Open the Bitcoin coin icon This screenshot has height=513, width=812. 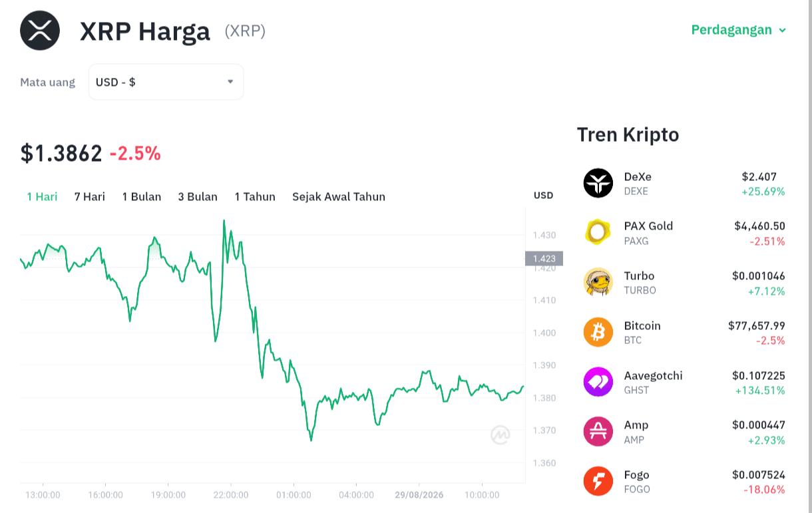point(598,332)
